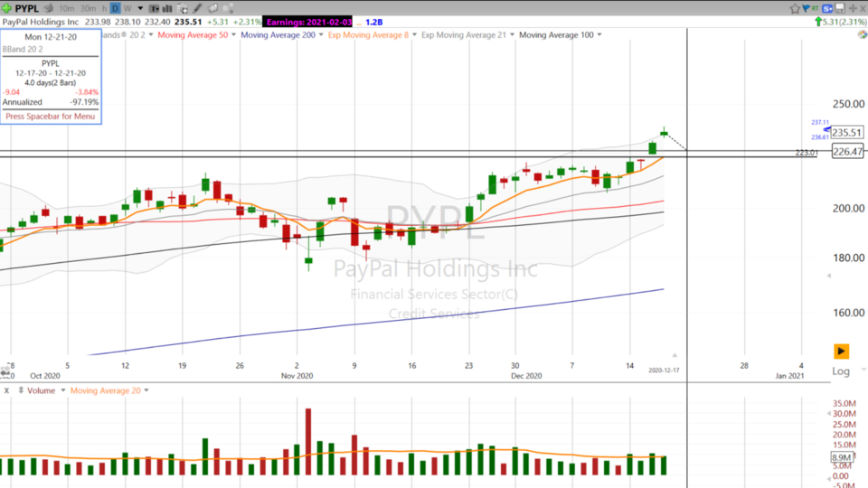Viewport: 868px width, 488px height.
Task: Click the share dots icon
Action: point(228,8)
